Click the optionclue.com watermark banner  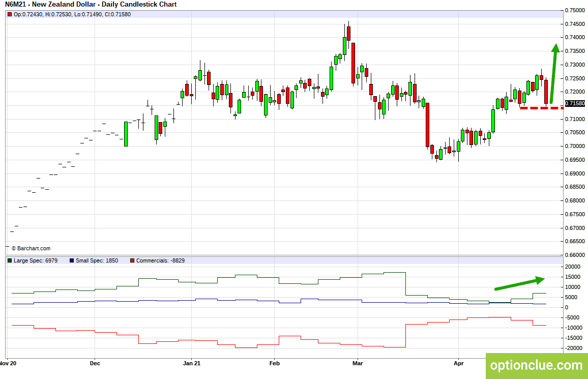tap(537, 365)
